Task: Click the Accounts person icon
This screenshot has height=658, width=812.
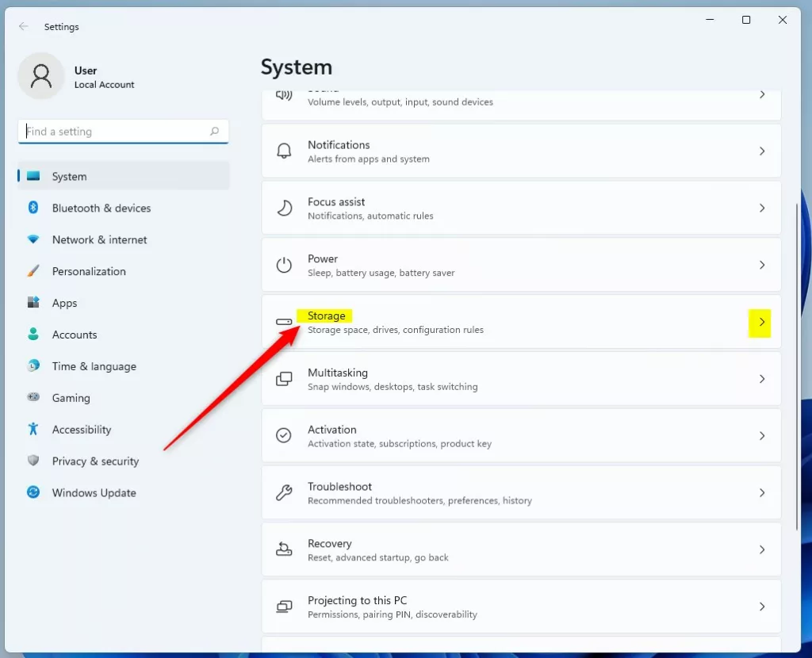Action: (x=33, y=334)
